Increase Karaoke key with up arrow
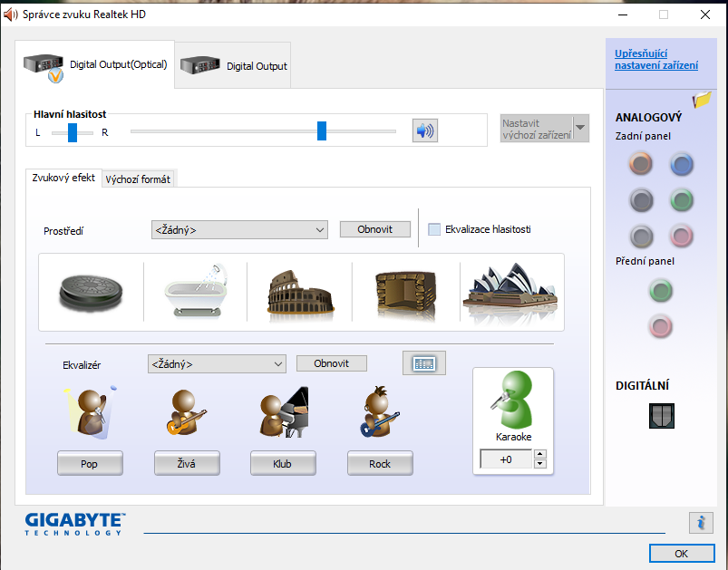The width and height of the screenshot is (728, 570). (x=540, y=454)
